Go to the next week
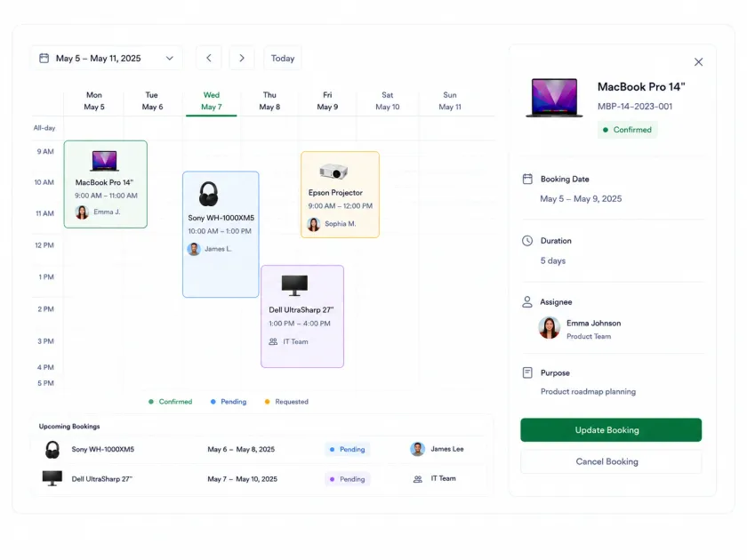This screenshot has width=747, height=560. (x=242, y=58)
